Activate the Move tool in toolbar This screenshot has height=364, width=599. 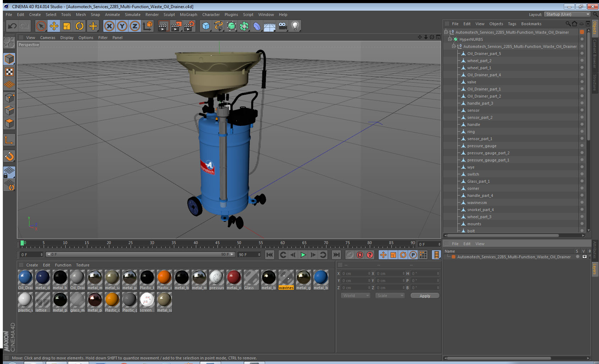click(x=54, y=26)
